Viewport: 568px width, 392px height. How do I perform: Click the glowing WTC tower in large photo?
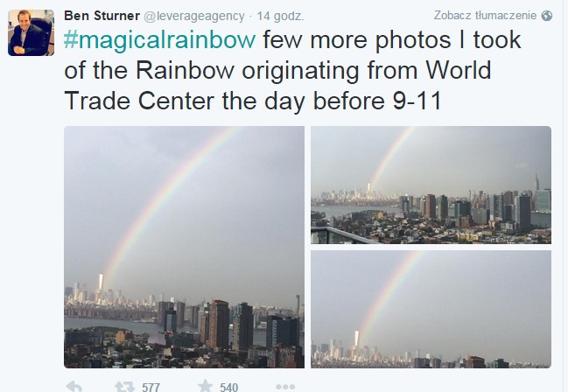pyautogui.click(x=101, y=283)
